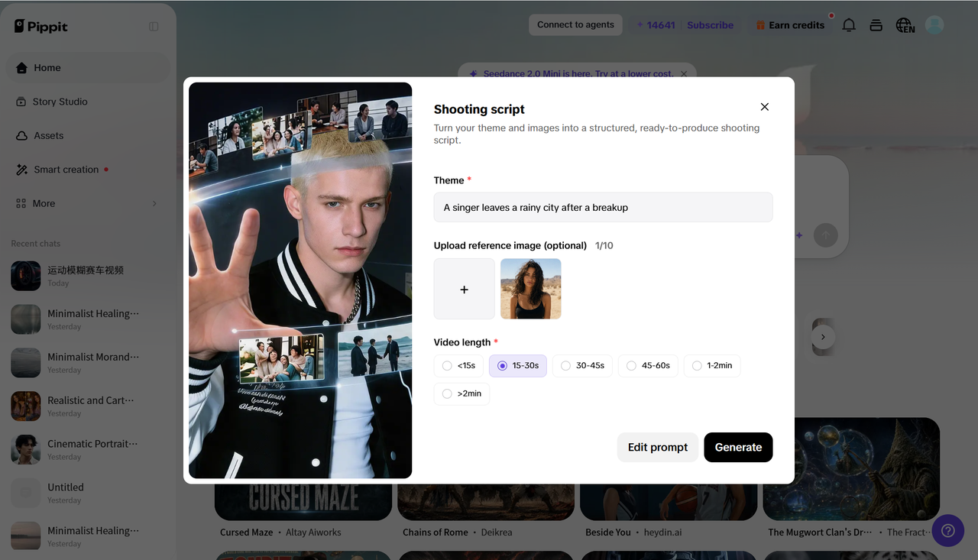Open Smart creation in the sidebar
The height and width of the screenshot is (560, 978).
point(88,170)
